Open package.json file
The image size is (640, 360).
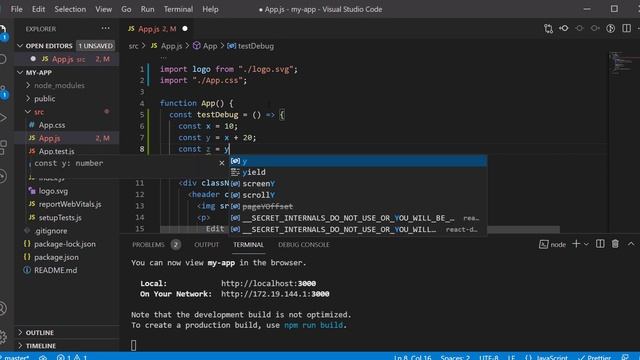pos(56,257)
